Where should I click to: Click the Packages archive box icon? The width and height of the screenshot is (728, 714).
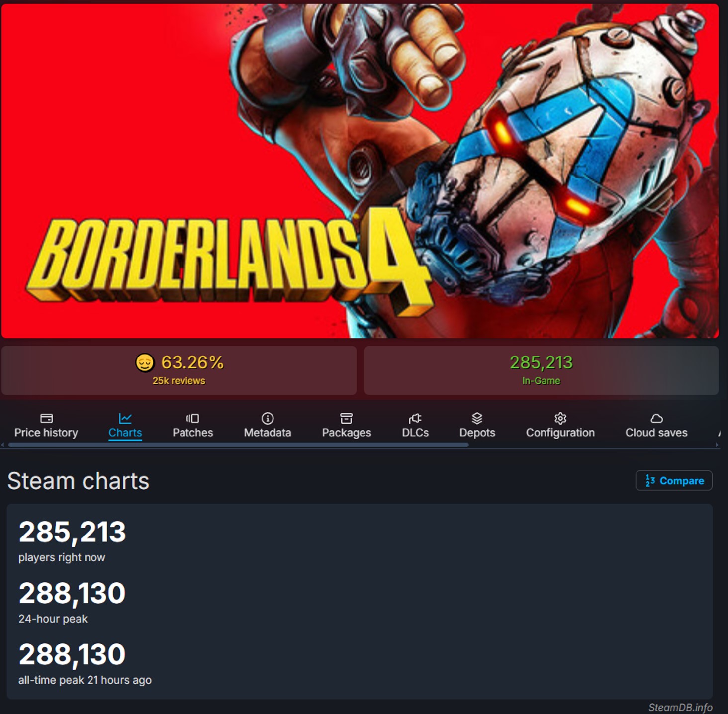346,418
